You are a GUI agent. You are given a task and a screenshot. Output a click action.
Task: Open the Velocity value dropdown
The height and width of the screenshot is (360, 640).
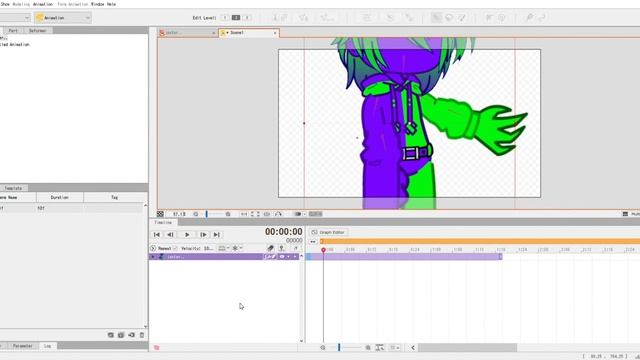[x=209, y=248]
